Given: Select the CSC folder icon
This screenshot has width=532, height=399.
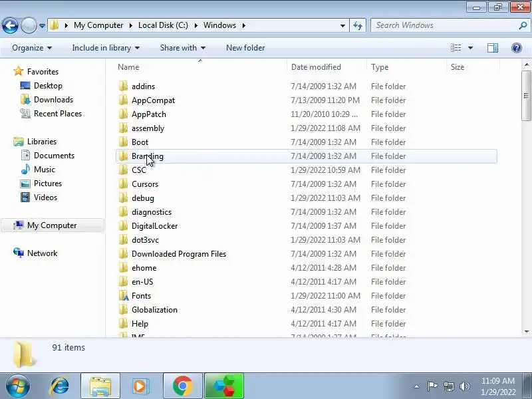Looking at the screenshot, I should pos(123,170).
